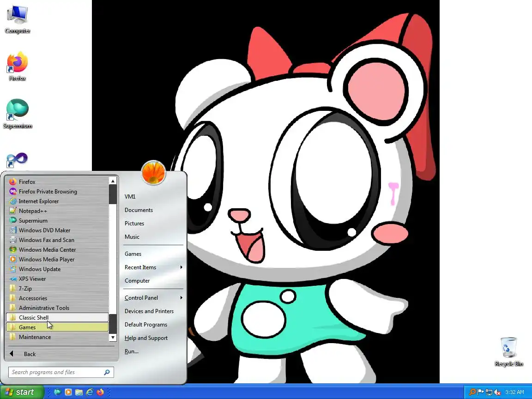532x399 pixels.
Task: Select the Computer desktop icon
Action: pos(18,20)
